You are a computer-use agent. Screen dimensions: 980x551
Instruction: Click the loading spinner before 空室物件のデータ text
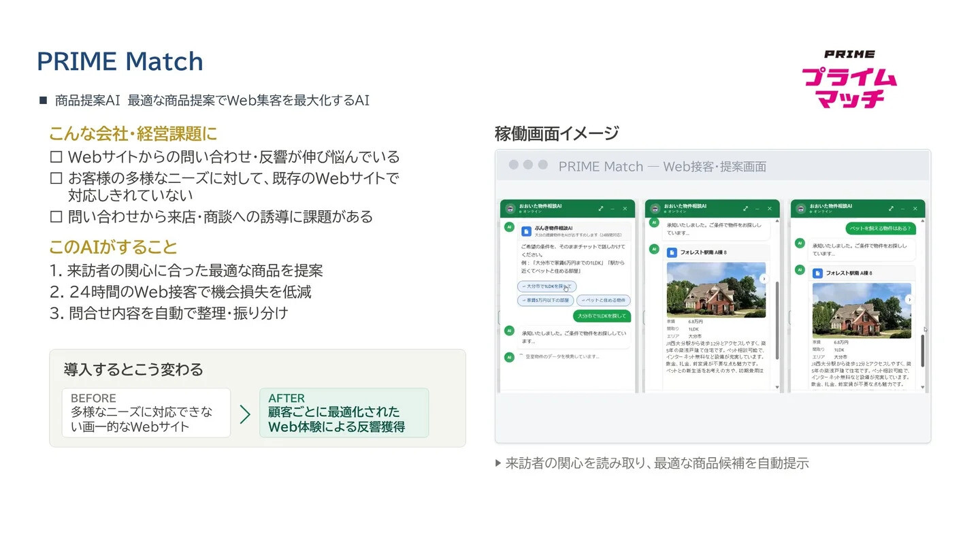(521, 356)
